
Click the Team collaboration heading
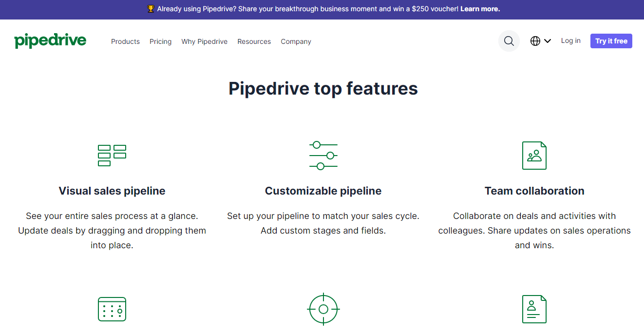pos(534,191)
